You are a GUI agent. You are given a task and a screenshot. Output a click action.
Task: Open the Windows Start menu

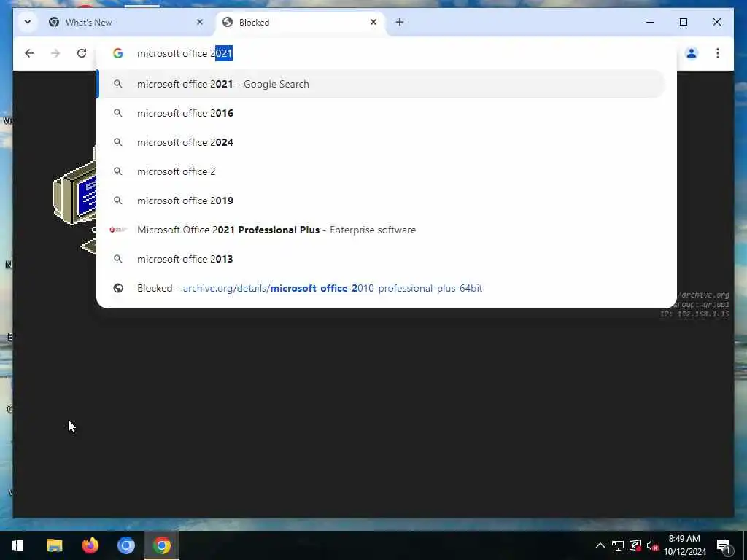click(18, 545)
